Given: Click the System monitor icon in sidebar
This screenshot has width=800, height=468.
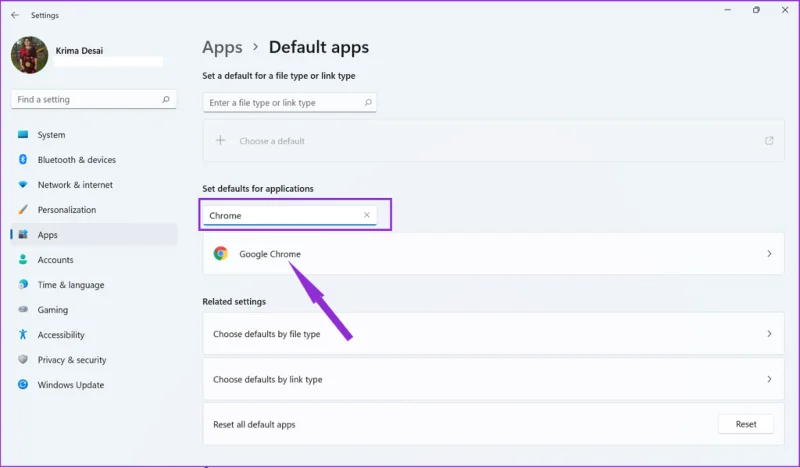Looking at the screenshot, I should tap(23, 135).
